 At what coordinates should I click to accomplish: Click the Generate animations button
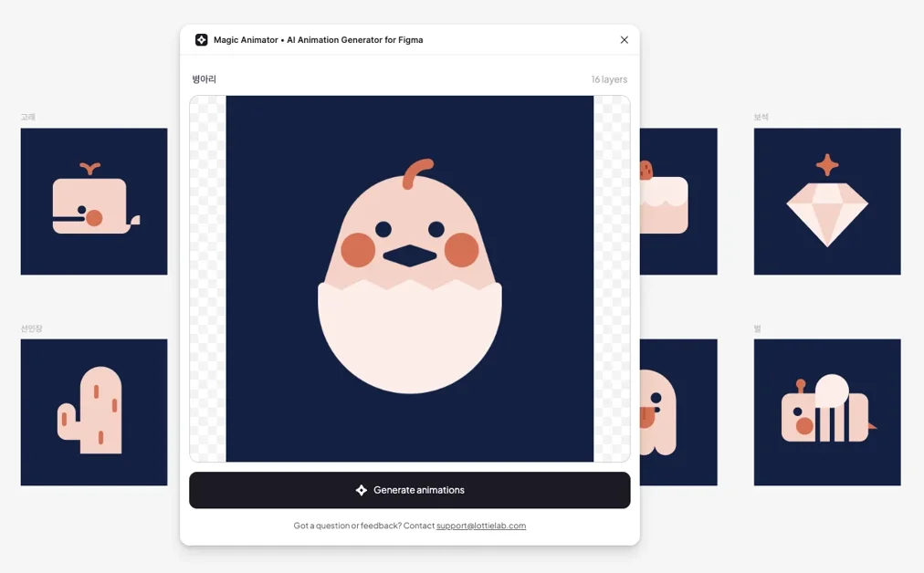(x=410, y=490)
